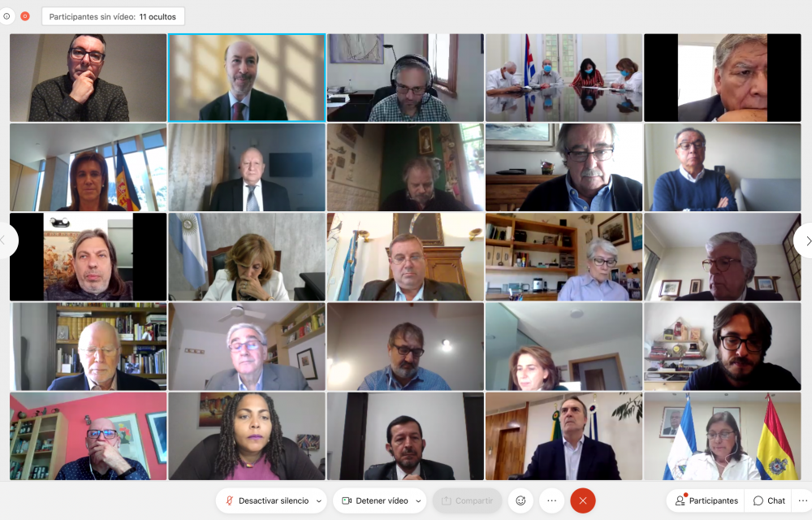Select the highlighted active speaker tile
This screenshot has height=520, width=812.
(247, 78)
